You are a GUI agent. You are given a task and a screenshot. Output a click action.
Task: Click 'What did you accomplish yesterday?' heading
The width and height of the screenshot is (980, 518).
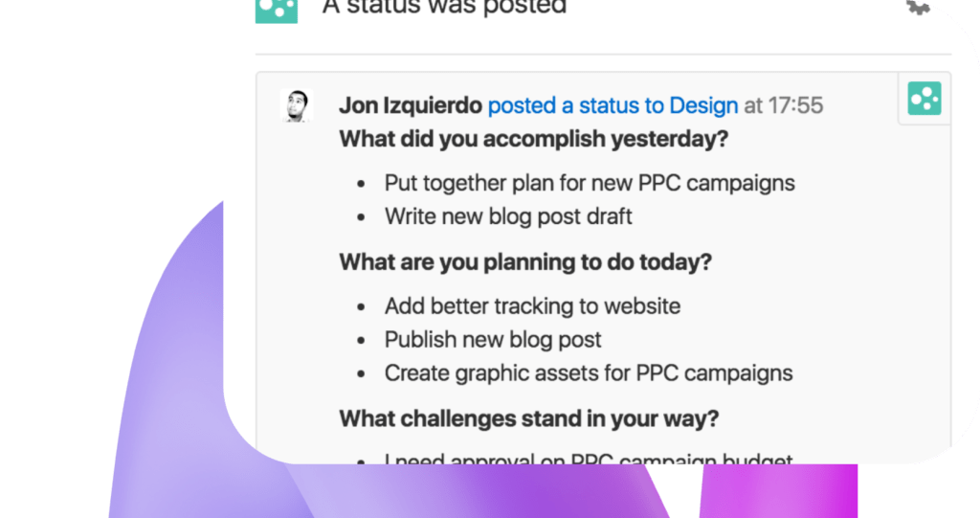(x=534, y=138)
